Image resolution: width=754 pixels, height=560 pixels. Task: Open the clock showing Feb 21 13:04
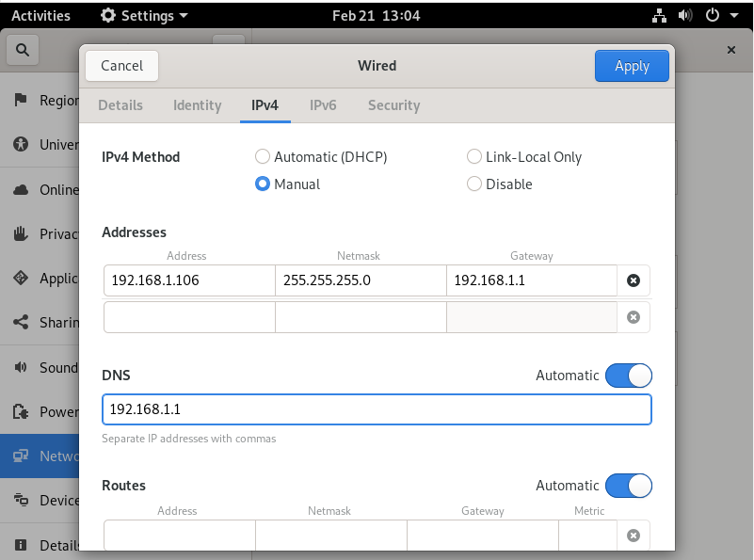[x=376, y=16]
